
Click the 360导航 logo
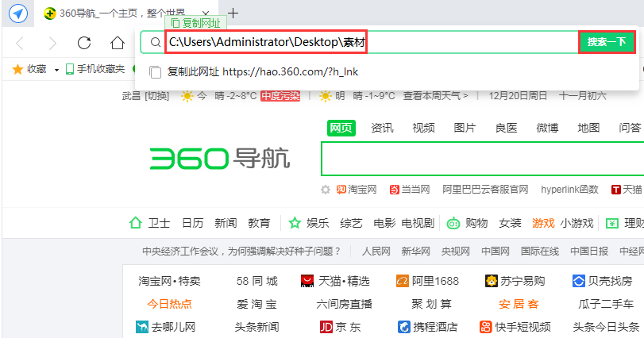click(220, 159)
